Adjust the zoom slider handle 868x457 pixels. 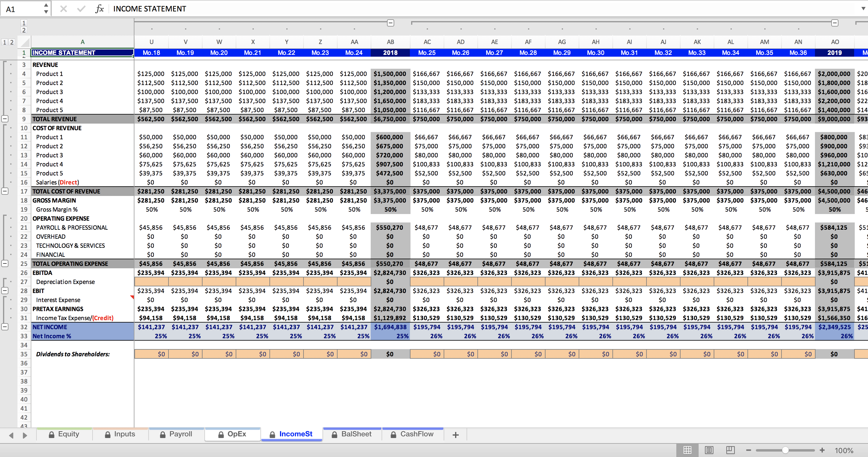[785, 450]
